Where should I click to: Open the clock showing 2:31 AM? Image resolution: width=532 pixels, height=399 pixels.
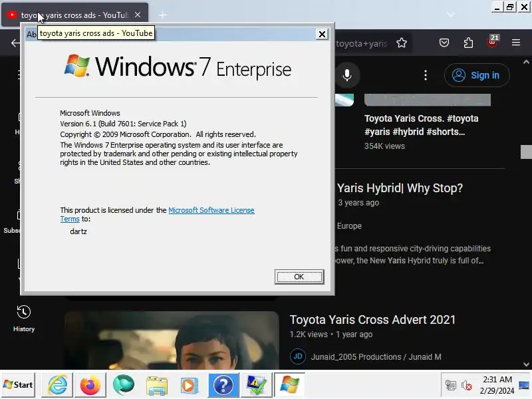point(497,385)
